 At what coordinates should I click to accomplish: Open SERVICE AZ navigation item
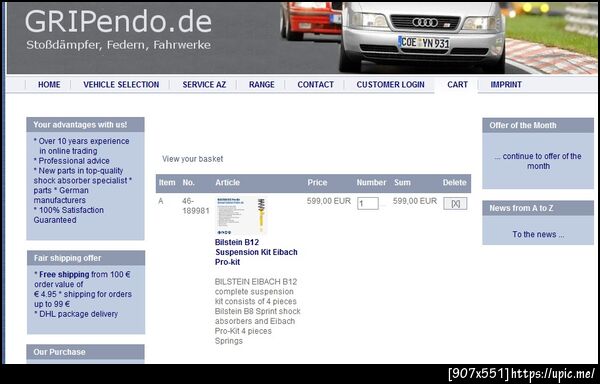tap(204, 85)
